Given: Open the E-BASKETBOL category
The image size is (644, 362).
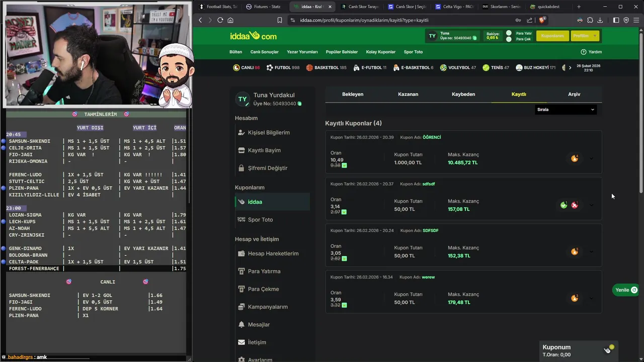Looking at the screenshot, I should click(x=413, y=67).
